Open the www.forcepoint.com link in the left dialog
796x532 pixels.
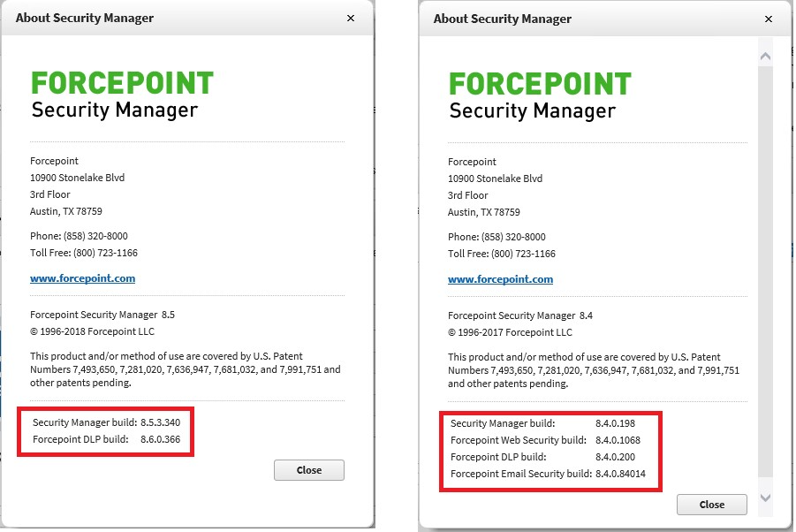click(83, 278)
